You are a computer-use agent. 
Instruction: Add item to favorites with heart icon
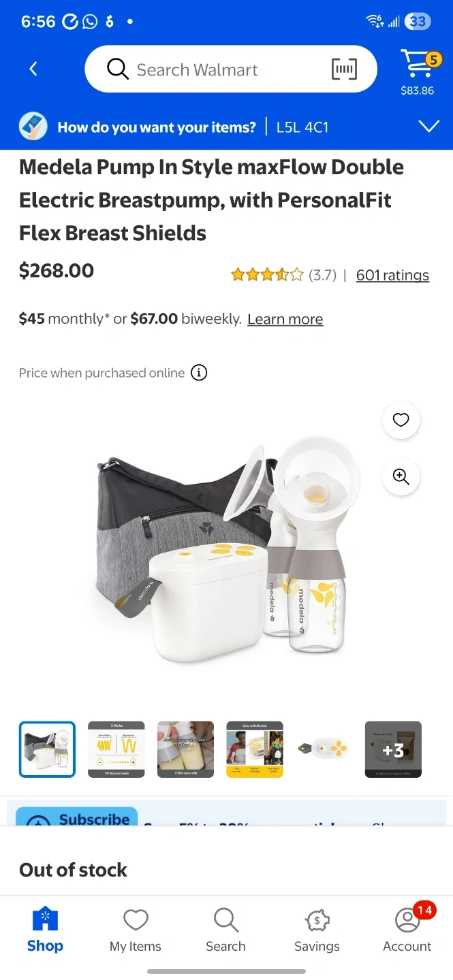(x=401, y=420)
